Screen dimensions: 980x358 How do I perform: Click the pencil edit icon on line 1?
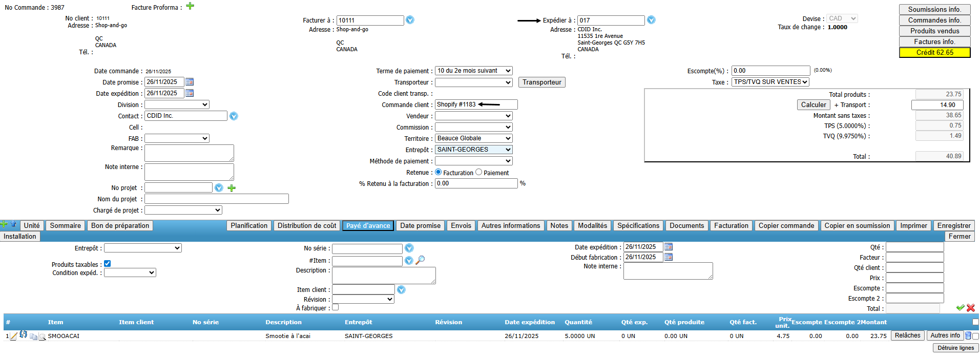[x=14, y=336]
